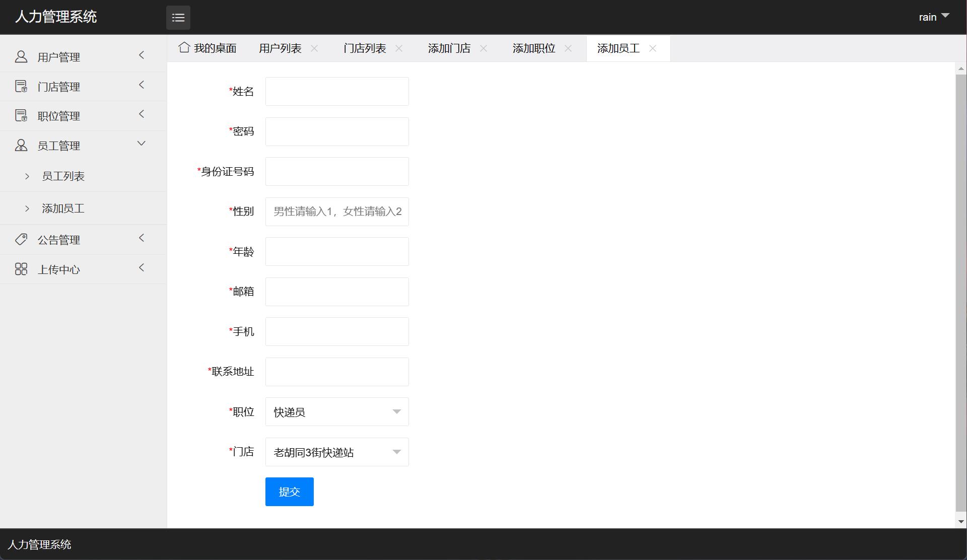Click the home icon on 我的桌面 tab
Viewport: 967px width, 560px height.
click(184, 47)
